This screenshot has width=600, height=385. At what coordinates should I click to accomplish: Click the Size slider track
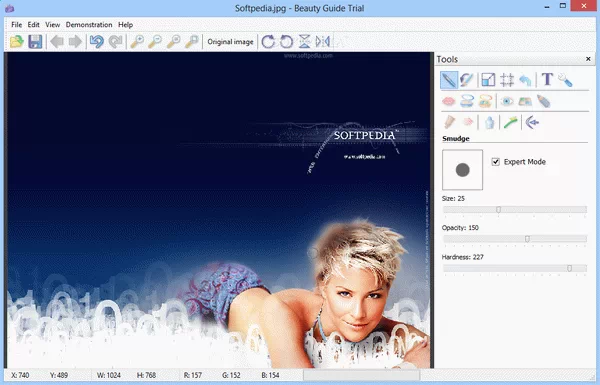pyautogui.click(x=515, y=210)
